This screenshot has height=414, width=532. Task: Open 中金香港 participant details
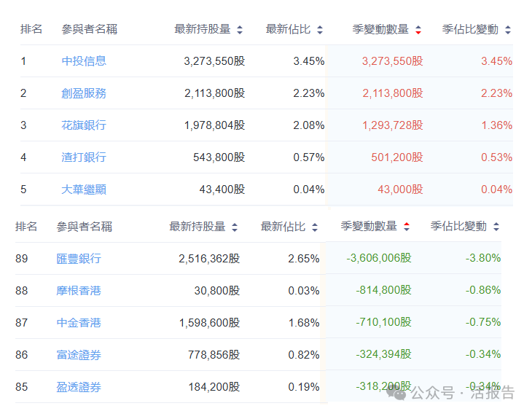point(79,323)
